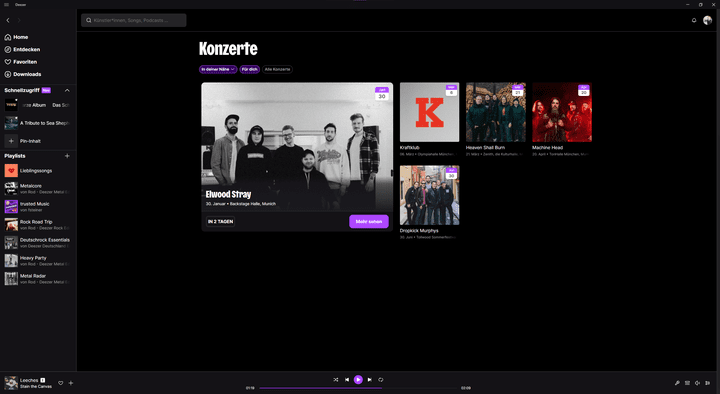Open the Entdecken section
Image resolution: width=720 pixels, height=394 pixels.
coord(22,50)
